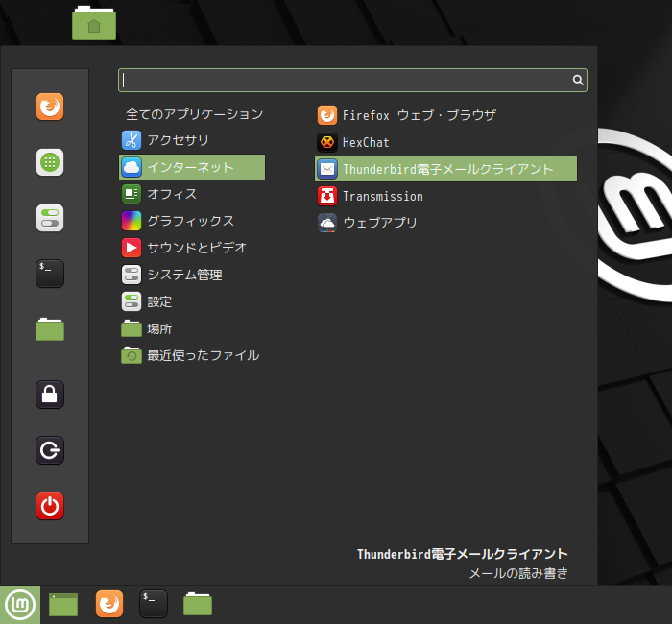Open Files from the bottom panel
Image resolution: width=672 pixels, height=624 pixels.
[x=198, y=604]
